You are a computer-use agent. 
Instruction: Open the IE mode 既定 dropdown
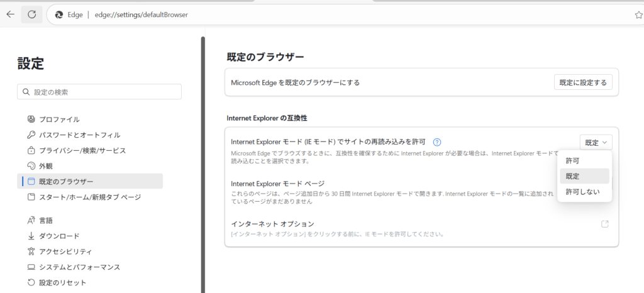pos(596,143)
